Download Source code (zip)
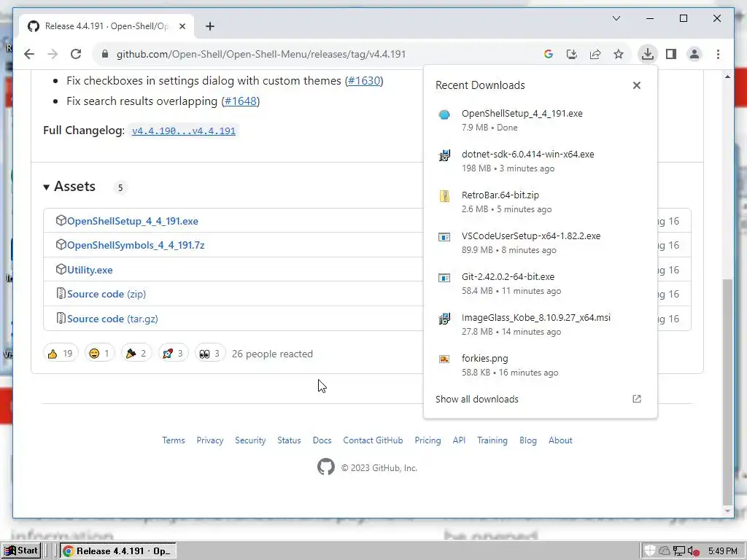 (x=107, y=295)
